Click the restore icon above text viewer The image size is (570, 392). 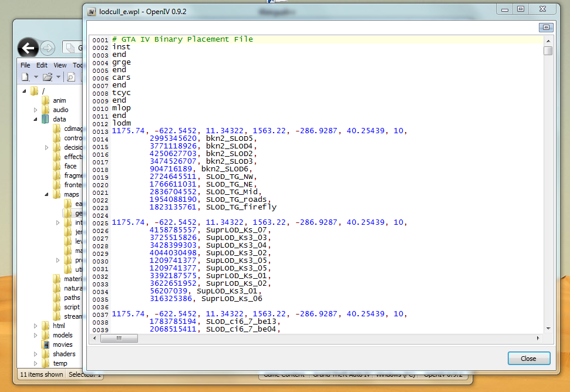546,28
